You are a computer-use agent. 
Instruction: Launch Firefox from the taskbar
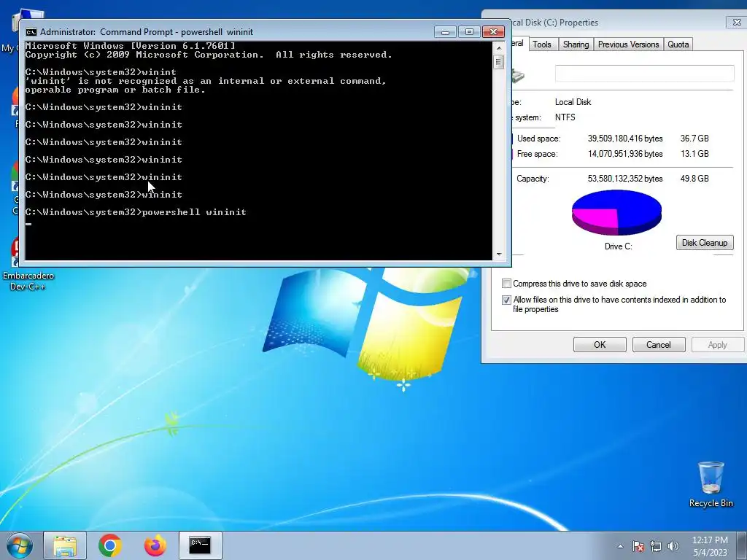click(155, 545)
